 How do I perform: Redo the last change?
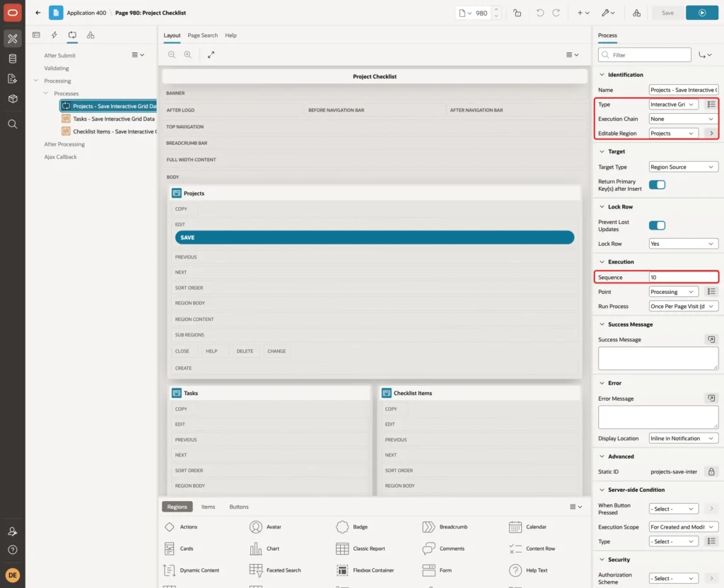click(556, 13)
